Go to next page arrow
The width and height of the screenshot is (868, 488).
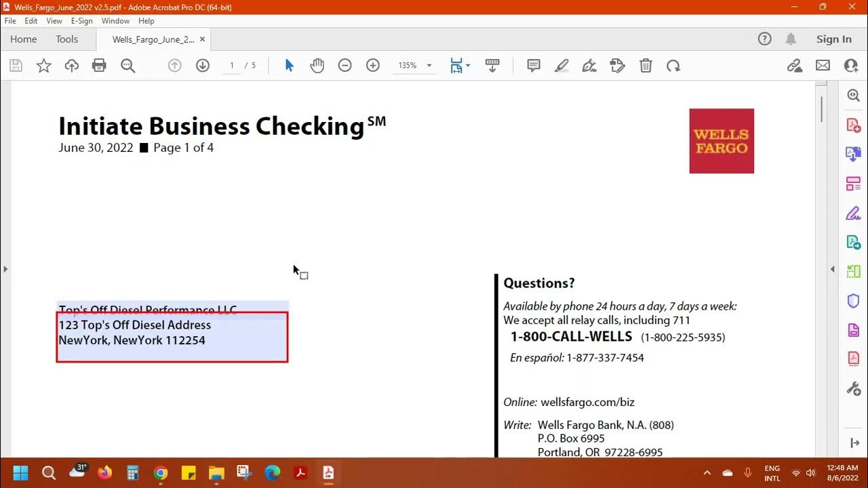click(202, 66)
